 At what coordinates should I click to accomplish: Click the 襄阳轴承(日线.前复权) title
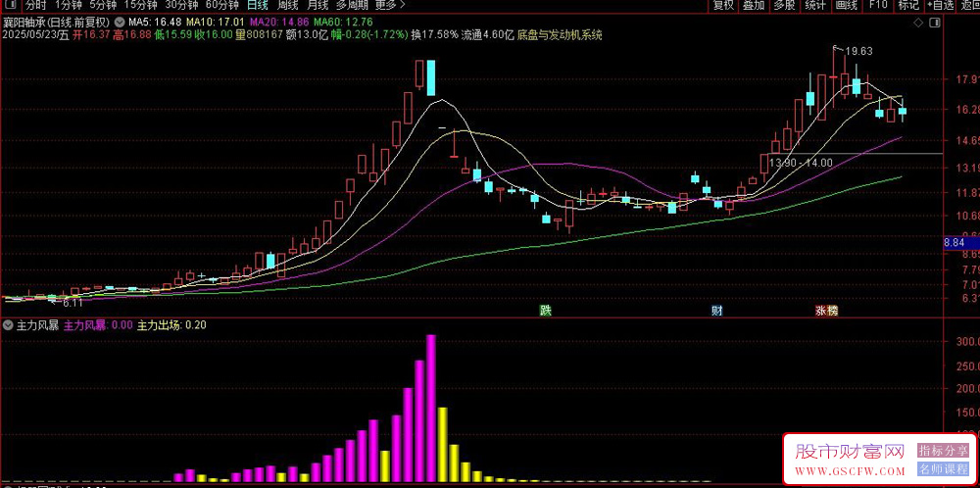[58, 22]
